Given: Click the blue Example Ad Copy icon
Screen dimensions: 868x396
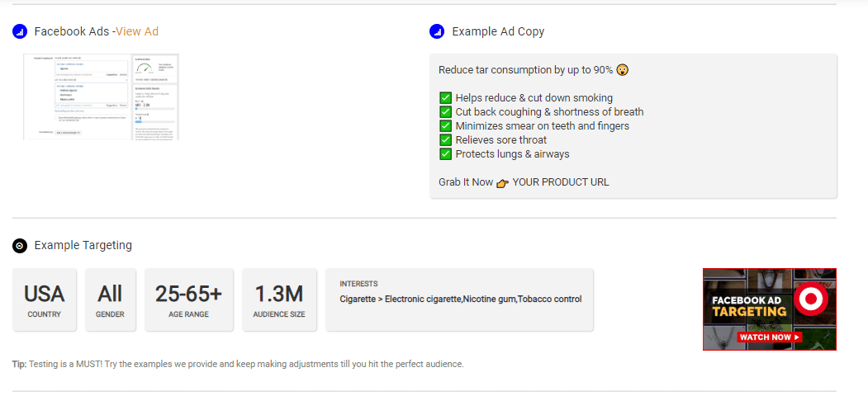Looking at the screenshot, I should pos(437,32).
